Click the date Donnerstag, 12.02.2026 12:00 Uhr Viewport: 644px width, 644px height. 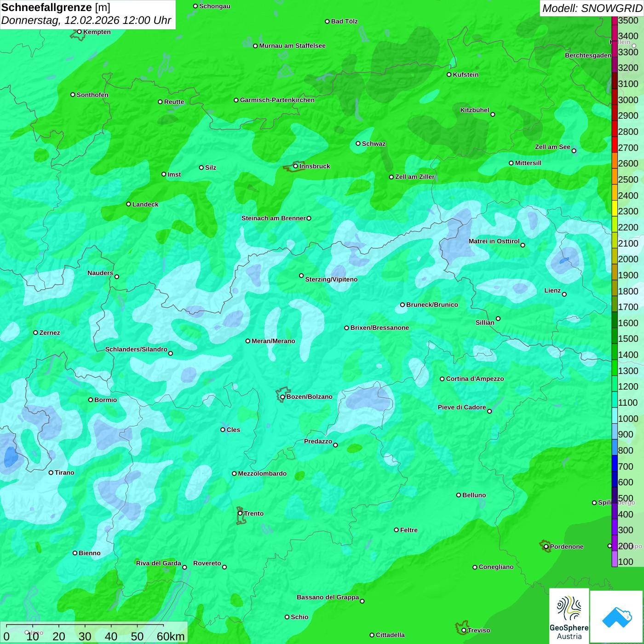coord(86,21)
